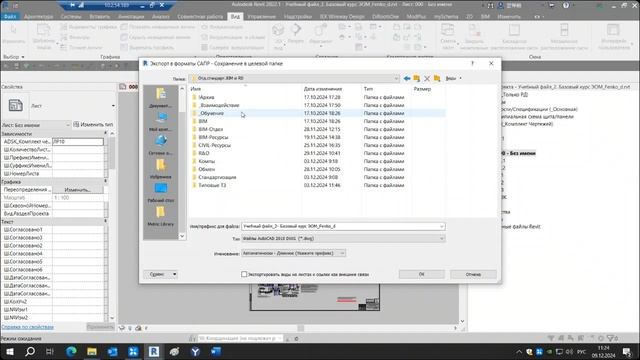Open the My Computer shortcut in places bar
This screenshot has height=360, width=640.
[x=160, y=121]
